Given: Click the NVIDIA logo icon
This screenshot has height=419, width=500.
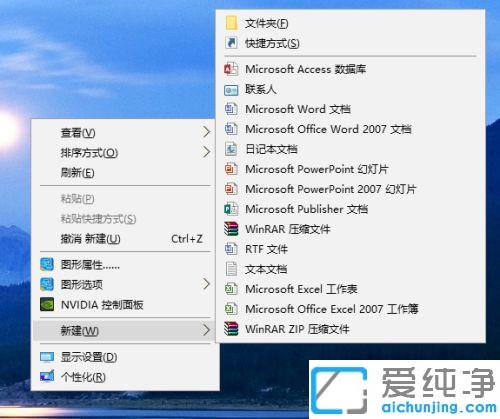Looking at the screenshot, I should click(47, 304).
